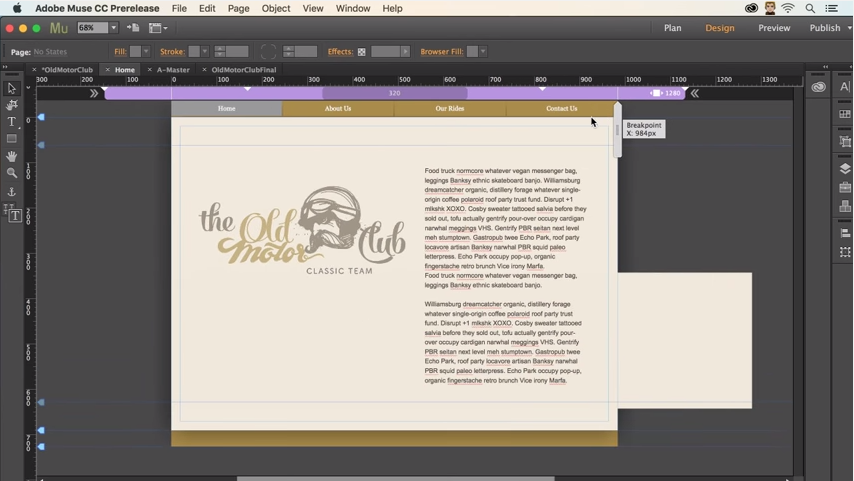Open the Object menu

click(x=276, y=8)
